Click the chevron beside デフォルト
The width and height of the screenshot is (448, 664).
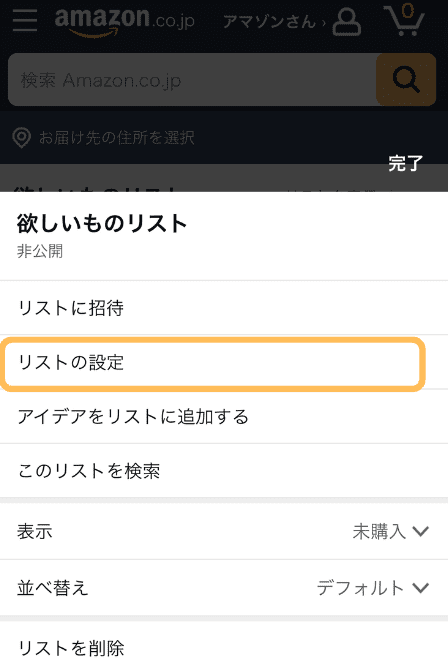421,587
